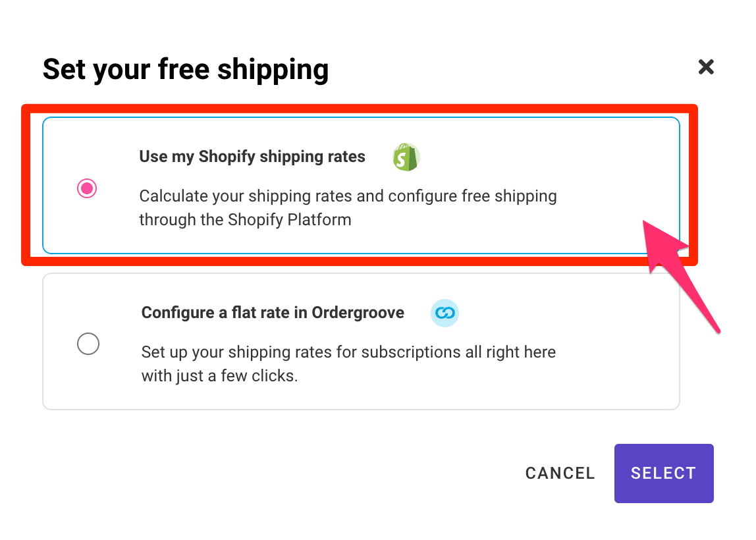Click the "Configure a flat rate in Ordergroove" title
This screenshot has width=756, height=540.
(273, 312)
